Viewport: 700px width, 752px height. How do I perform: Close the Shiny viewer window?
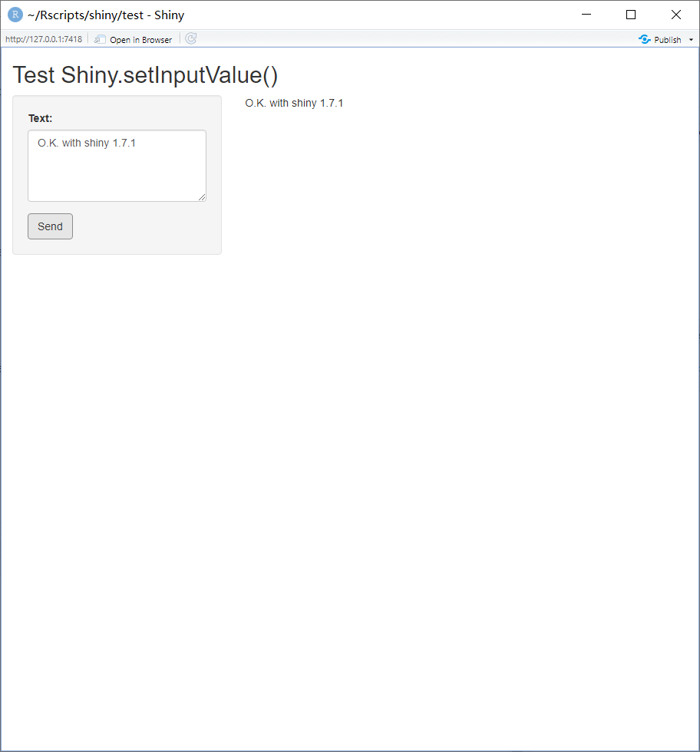click(x=676, y=15)
